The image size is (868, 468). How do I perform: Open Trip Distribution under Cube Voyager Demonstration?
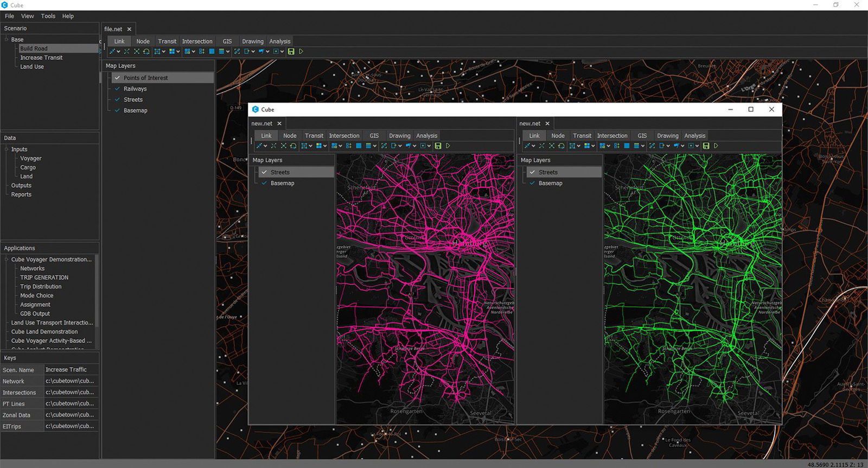41,287
